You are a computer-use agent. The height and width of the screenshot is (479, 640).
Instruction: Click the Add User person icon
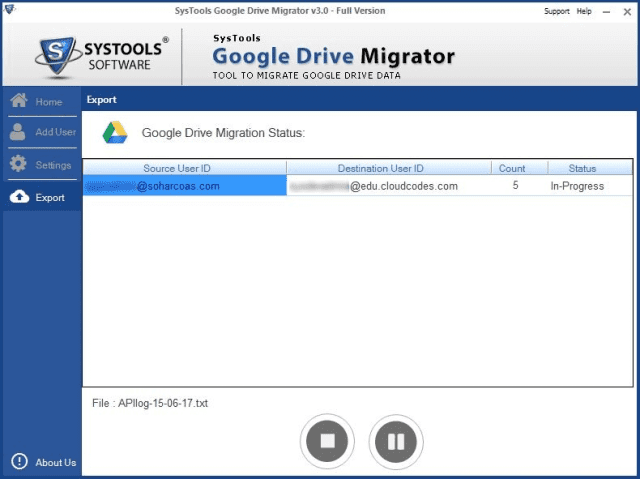pos(18,132)
